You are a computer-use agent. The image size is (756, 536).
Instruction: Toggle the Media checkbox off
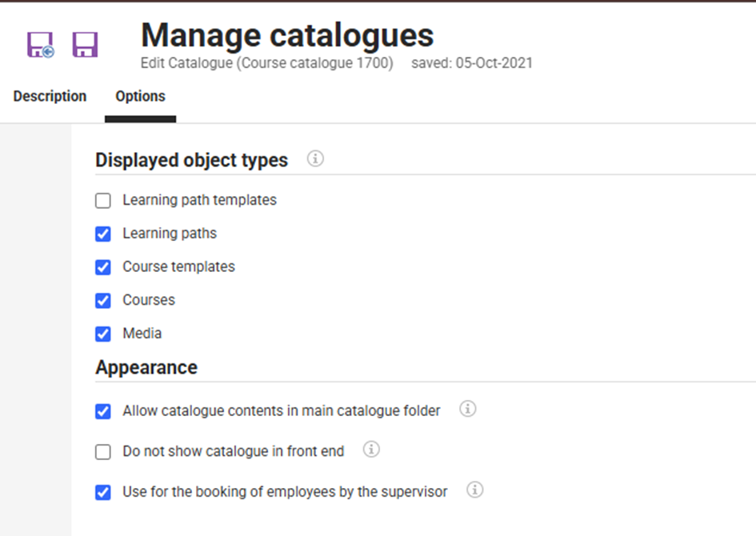point(102,334)
